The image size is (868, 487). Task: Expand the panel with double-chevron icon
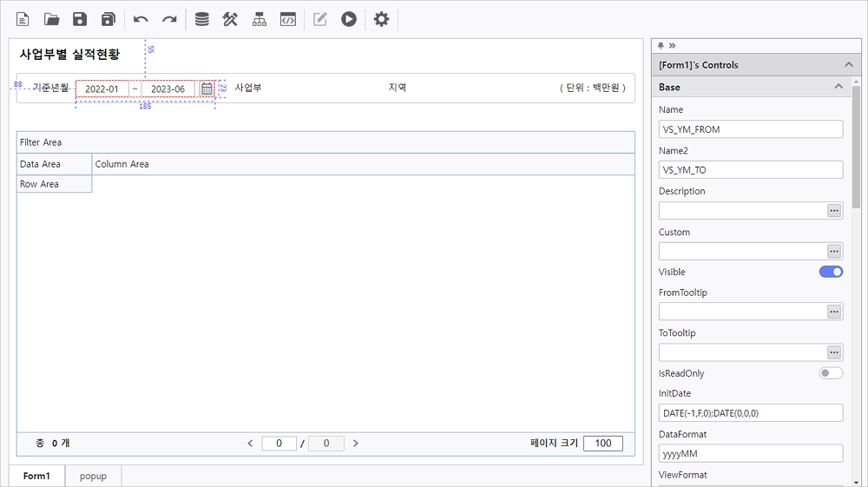coord(672,45)
